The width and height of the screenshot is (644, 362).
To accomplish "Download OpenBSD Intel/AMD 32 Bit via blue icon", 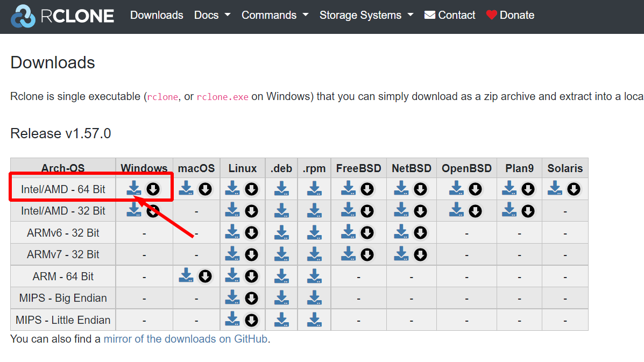I will coord(456,210).
